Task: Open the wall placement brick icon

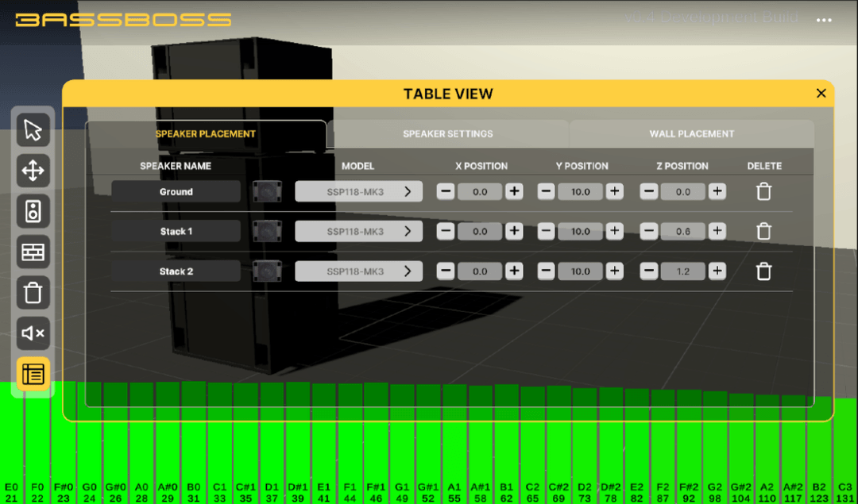Action: point(33,252)
